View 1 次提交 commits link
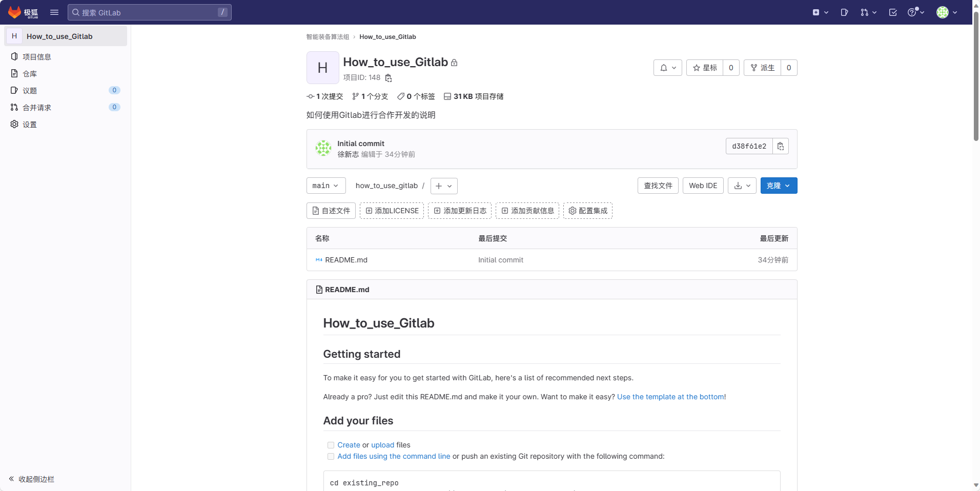Image resolution: width=980 pixels, height=491 pixels. coord(325,96)
